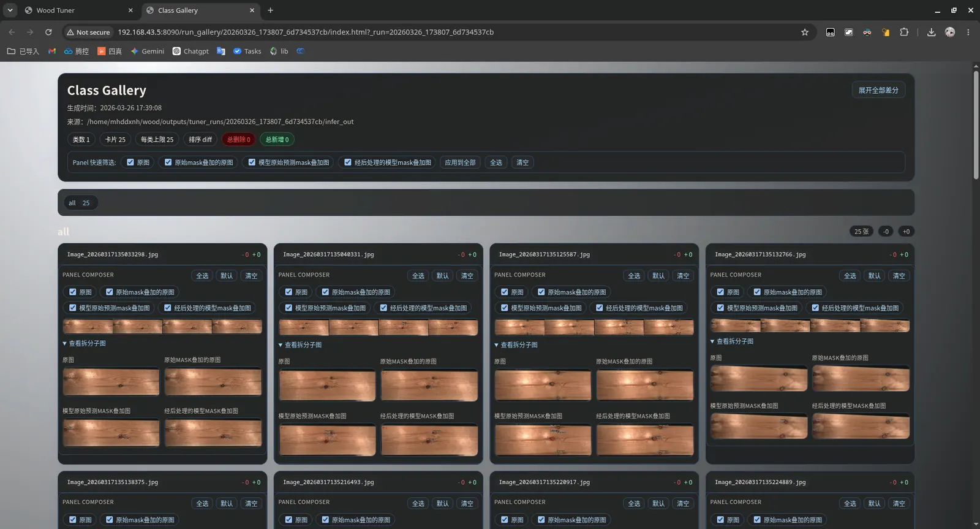Close the Wood Tuner tab
Screen dimensions: 980x529
point(130,10)
